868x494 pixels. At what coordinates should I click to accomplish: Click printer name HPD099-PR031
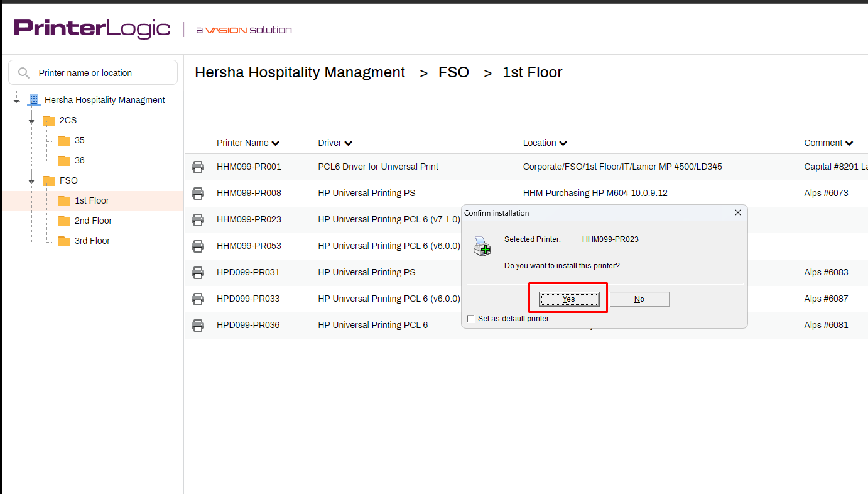(248, 272)
